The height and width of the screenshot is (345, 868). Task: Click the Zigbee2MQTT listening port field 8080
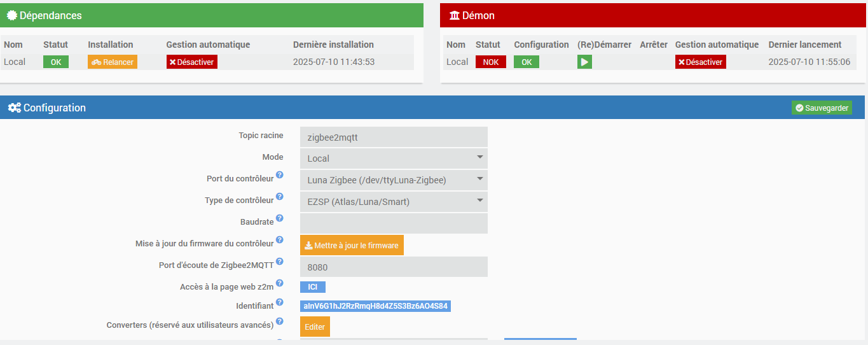[394, 267]
